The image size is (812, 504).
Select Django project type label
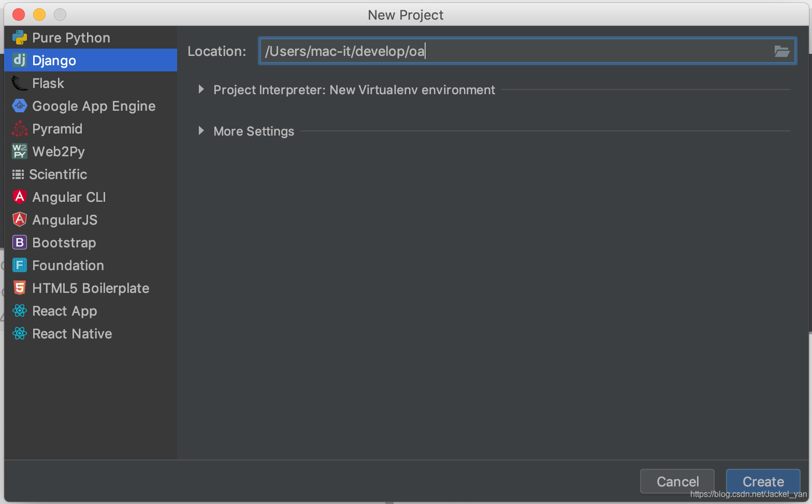54,61
